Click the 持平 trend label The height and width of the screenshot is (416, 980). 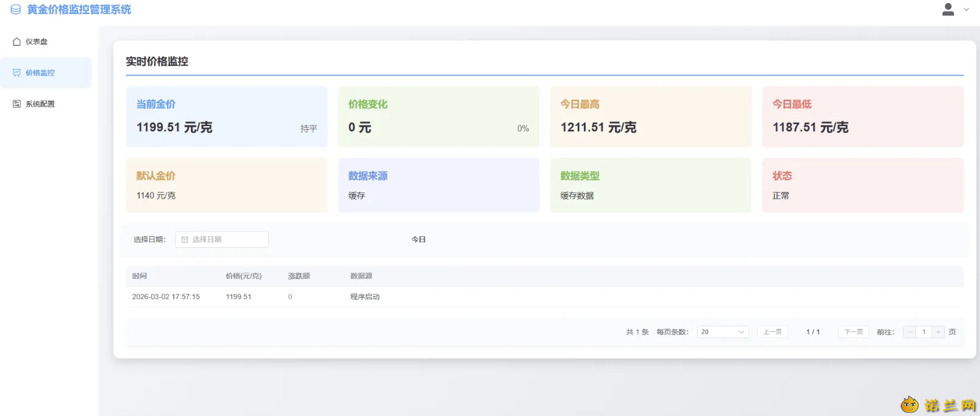pyautogui.click(x=309, y=129)
